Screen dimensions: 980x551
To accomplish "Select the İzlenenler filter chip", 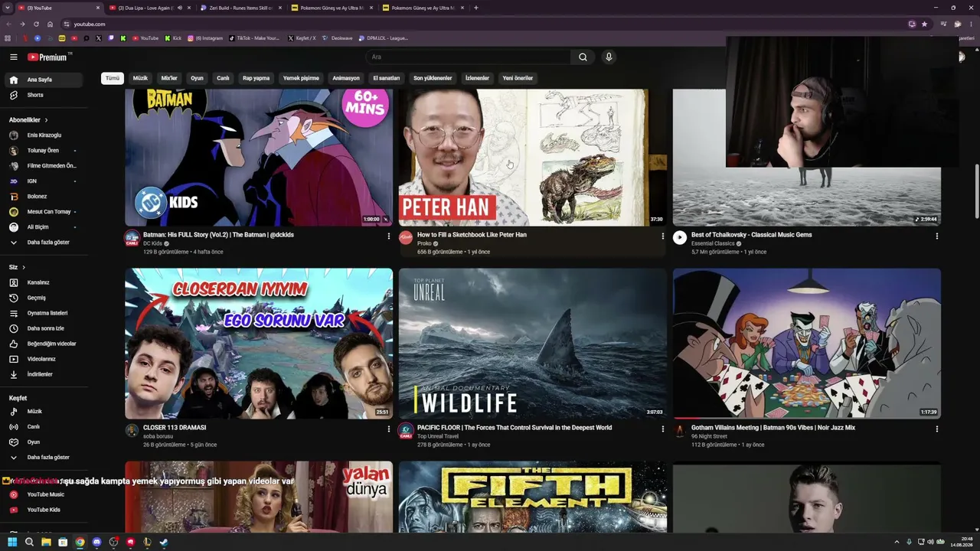I will pyautogui.click(x=477, y=78).
